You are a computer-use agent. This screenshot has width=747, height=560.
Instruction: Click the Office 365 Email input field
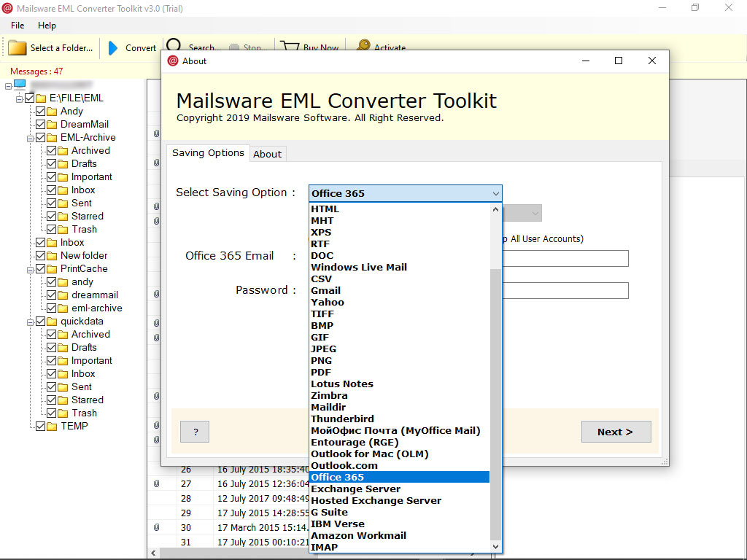coord(565,259)
